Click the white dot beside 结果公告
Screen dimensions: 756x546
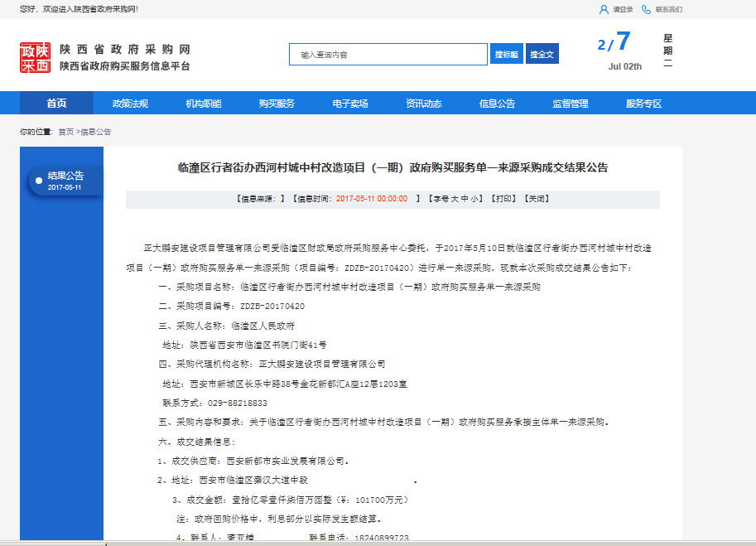click(x=39, y=180)
